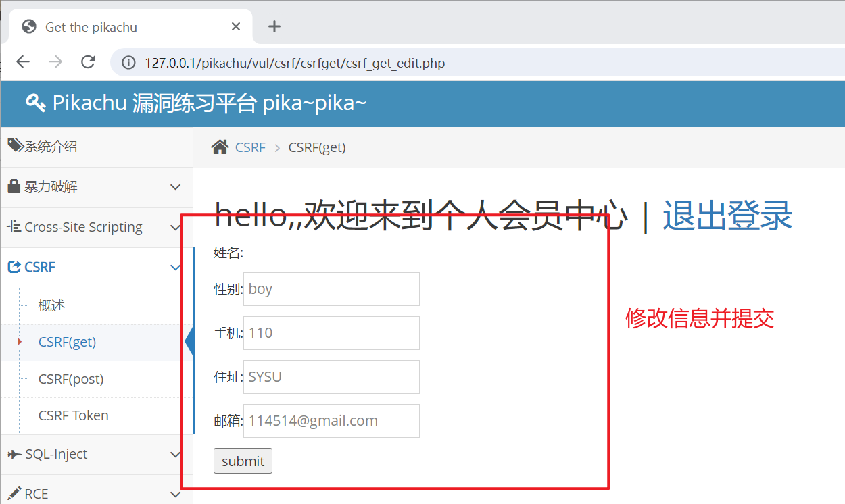Select CSRF Token in sidebar
The width and height of the screenshot is (845, 504).
pyautogui.click(x=73, y=415)
